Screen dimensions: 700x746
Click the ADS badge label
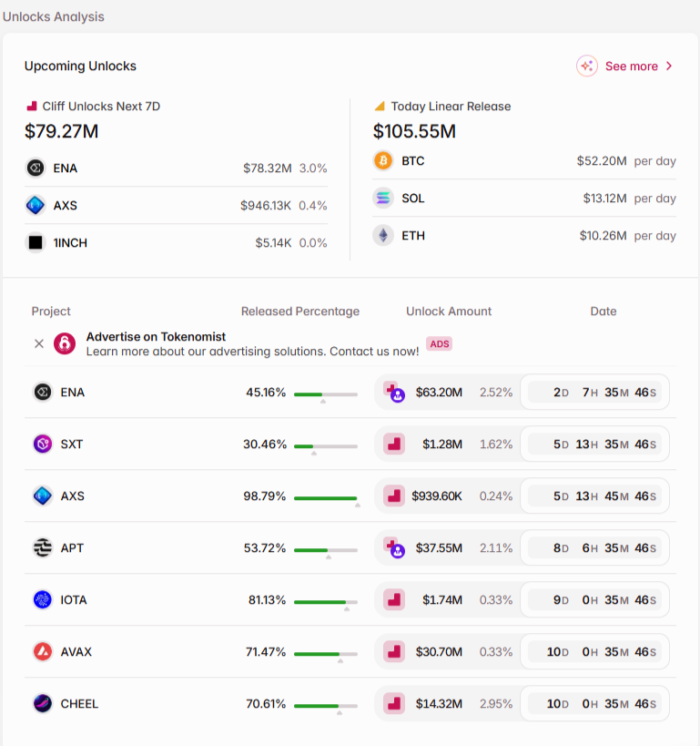pyautogui.click(x=439, y=344)
